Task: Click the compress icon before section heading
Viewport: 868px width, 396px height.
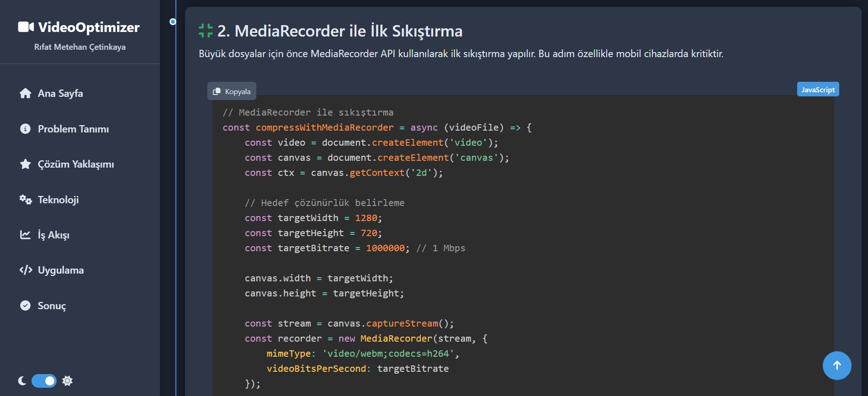Action: coord(206,31)
